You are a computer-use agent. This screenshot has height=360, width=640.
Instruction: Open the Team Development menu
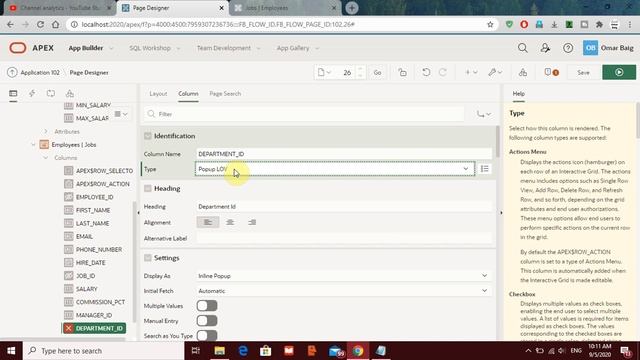pyautogui.click(x=228, y=48)
